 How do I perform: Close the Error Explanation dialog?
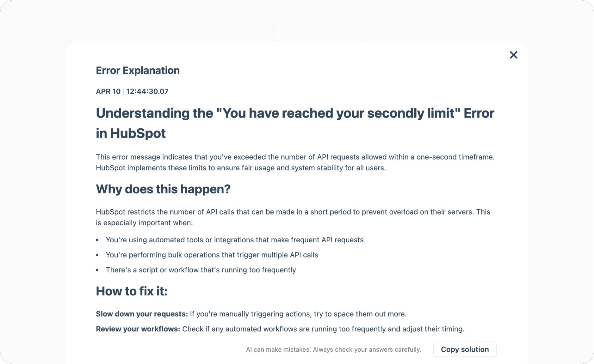pyautogui.click(x=514, y=55)
